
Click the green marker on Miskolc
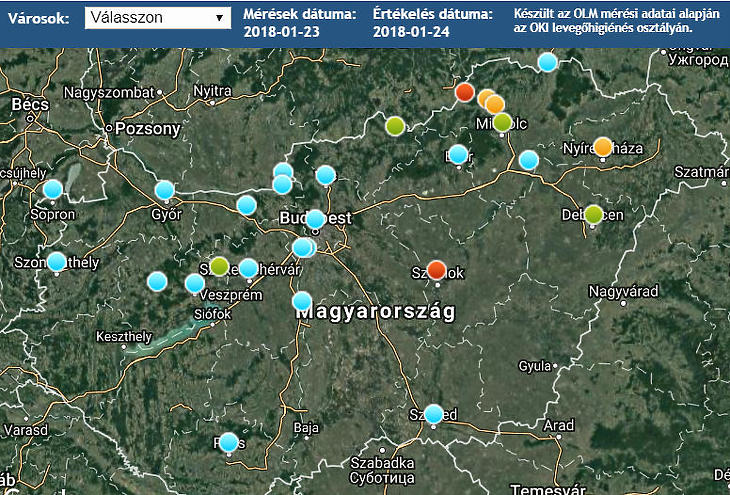click(x=502, y=122)
